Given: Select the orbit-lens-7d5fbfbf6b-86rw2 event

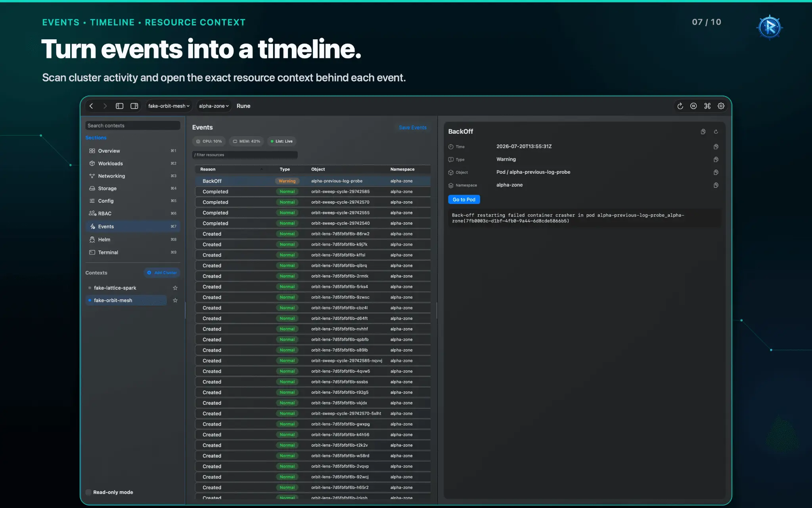Looking at the screenshot, I should tap(313, 234).
